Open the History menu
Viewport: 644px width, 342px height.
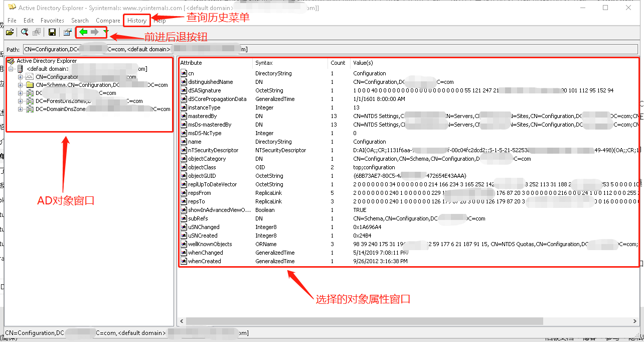pos(136,21)
